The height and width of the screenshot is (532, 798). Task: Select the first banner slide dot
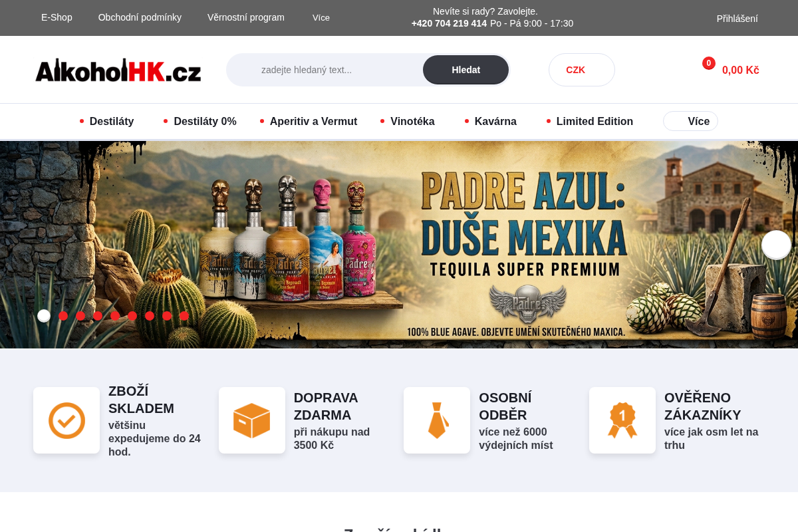pyautogui.click(x=44, y=316)
